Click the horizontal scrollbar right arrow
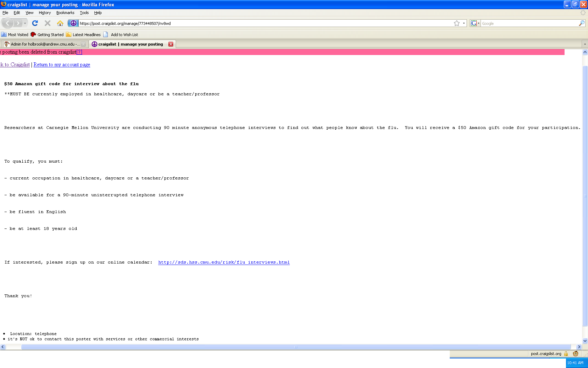Viewport: 588px width, 368px height. pyautogui.click(x=579, y=347)
